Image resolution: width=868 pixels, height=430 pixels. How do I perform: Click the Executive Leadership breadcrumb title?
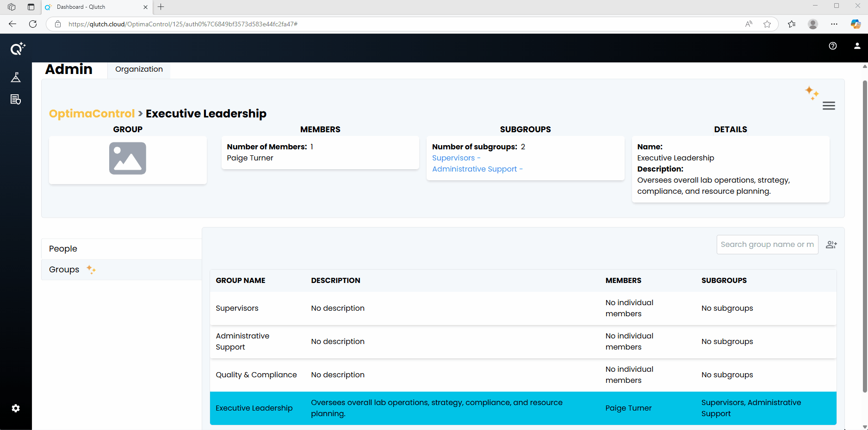(x=206, y=114)
